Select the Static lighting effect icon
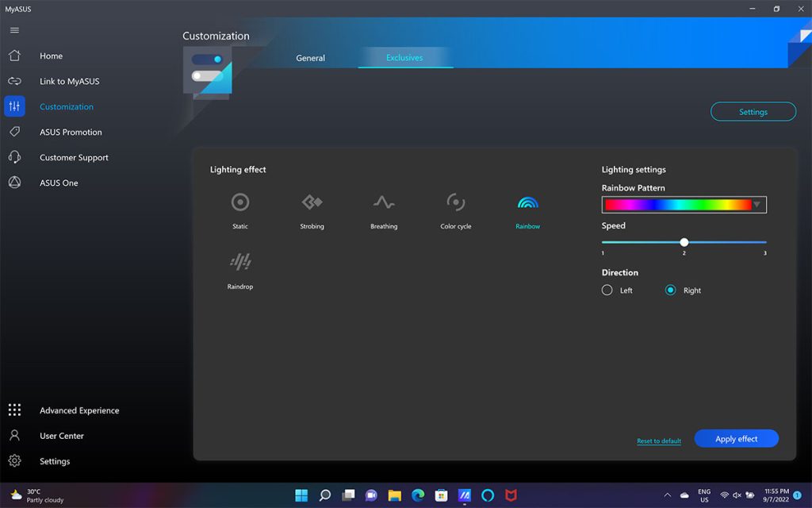 (x=240, y=202)
